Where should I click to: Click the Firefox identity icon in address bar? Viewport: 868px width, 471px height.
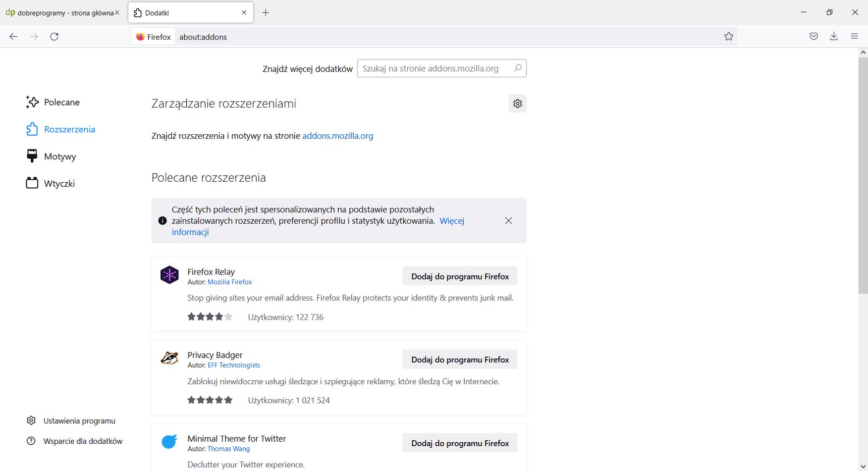point(154,37)
